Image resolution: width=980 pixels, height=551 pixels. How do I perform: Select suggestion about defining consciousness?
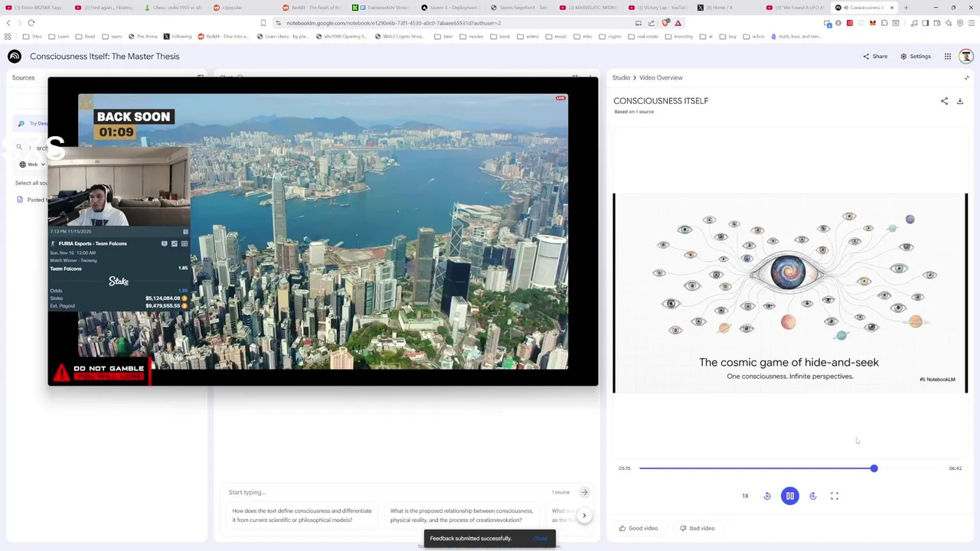(302, 515)
